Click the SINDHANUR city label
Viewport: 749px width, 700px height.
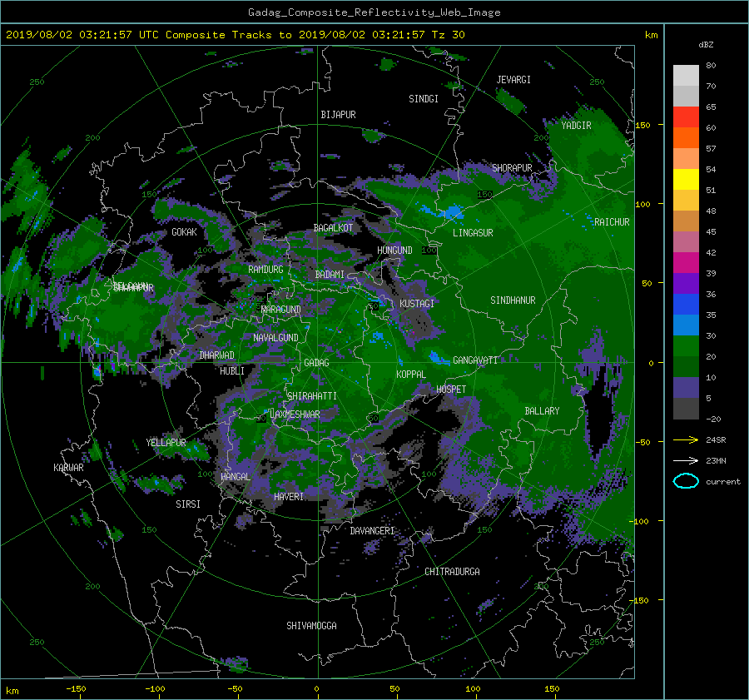click(513, 300)
